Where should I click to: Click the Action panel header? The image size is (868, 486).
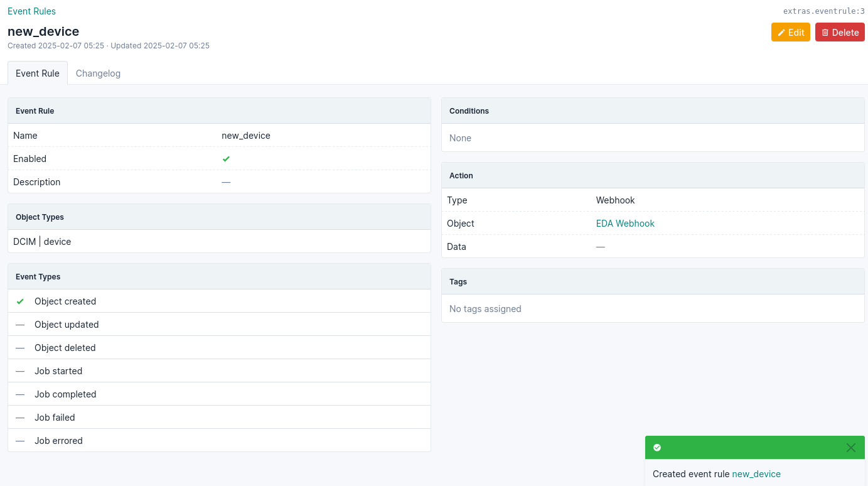coord(653,176)
